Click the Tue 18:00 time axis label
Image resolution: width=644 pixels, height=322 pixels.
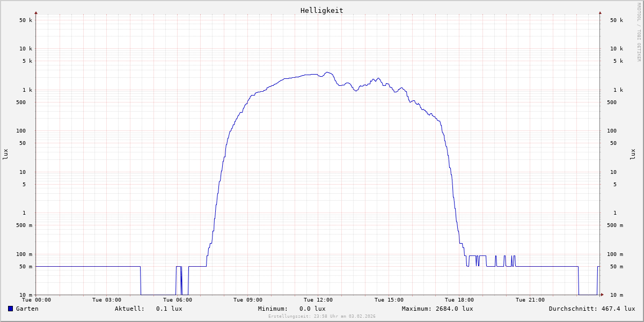point(459,300)
